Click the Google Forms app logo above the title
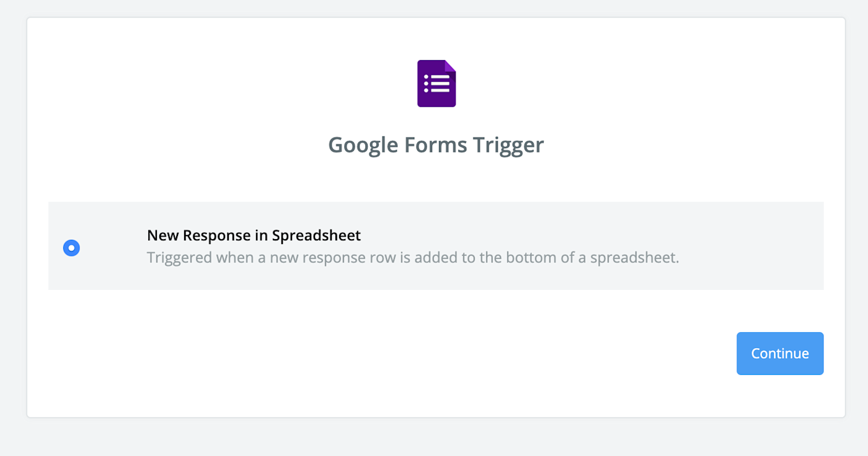The image size is (868, 456). pos(436,84)
